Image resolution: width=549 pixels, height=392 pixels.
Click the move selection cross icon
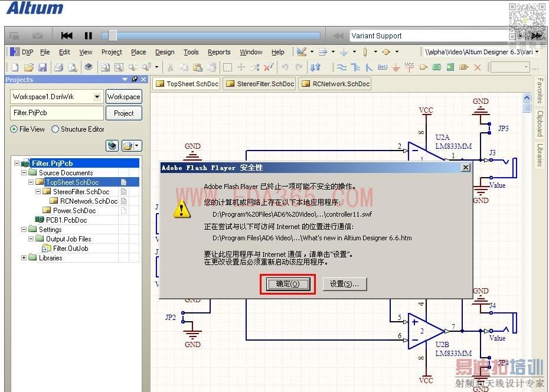tap(241, 67)
